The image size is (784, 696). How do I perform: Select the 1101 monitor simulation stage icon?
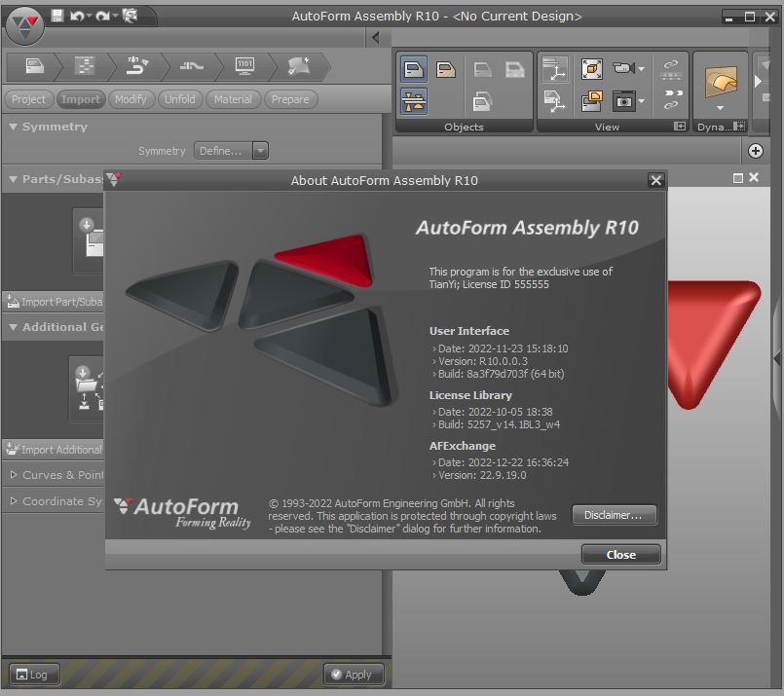coord(244,66)
